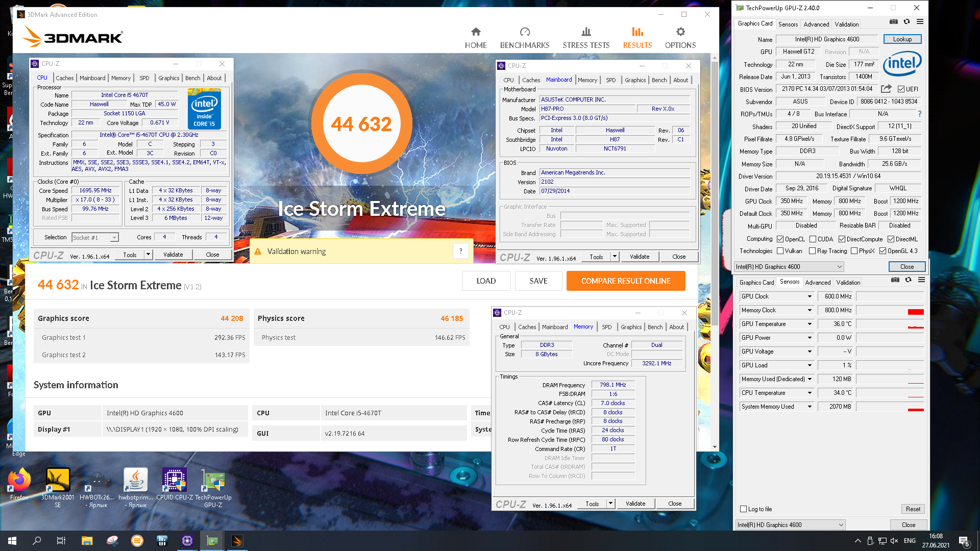The width and height of the screenshot is (980, 551).
Task: Open 3DMark OPTIONS gear
Action: (680, 38)
